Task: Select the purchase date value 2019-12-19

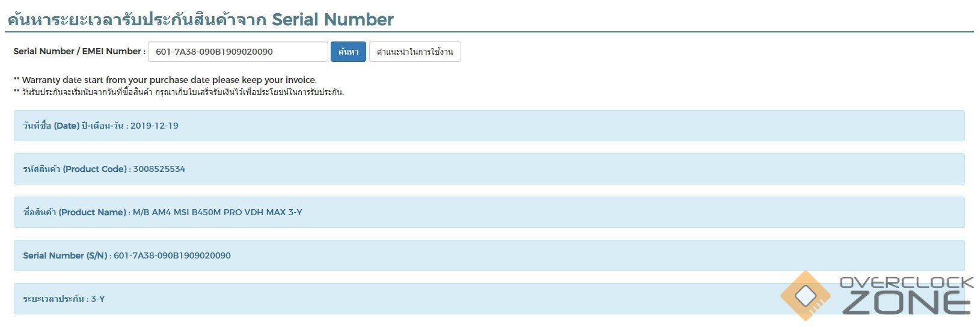Action: point(155,126)
